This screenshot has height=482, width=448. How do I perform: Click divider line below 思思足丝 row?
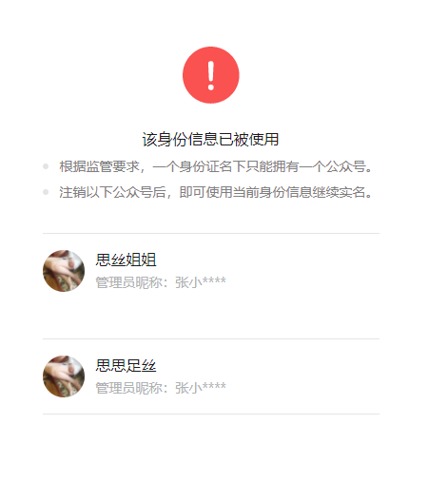coord(211,414)
